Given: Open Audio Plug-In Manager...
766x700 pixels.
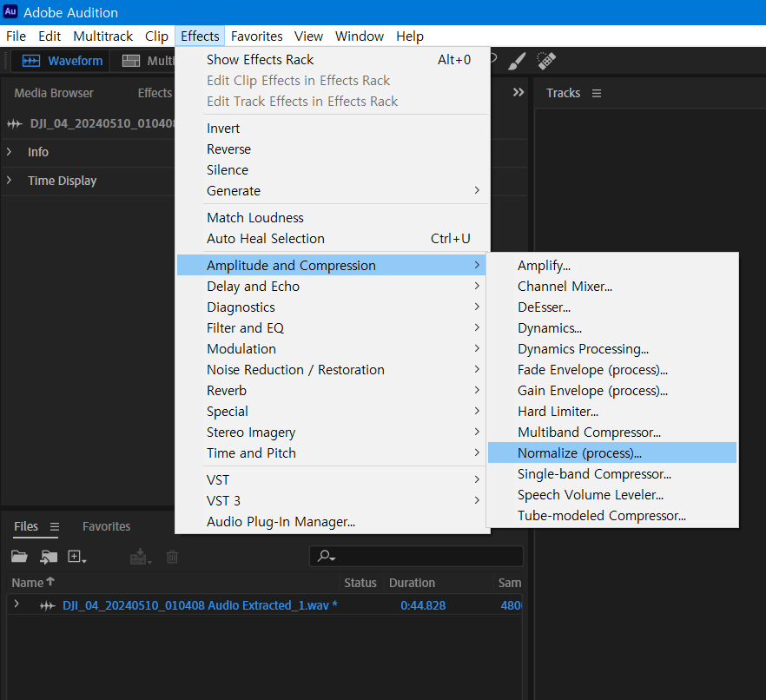Looking at the screenshot, I should click(x=333, y=521).
